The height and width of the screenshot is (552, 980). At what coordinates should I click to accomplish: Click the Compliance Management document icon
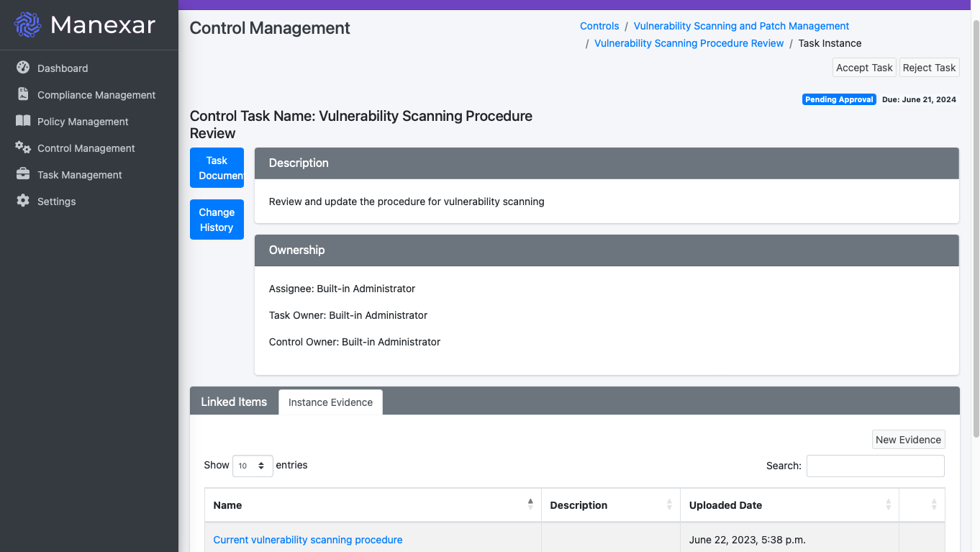click(x=23, y=94)
